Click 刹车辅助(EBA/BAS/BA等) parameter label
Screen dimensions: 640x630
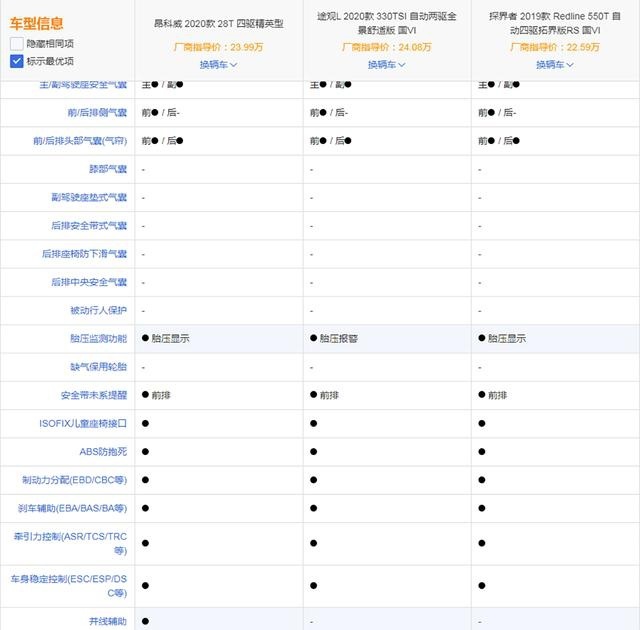[72, 508]
